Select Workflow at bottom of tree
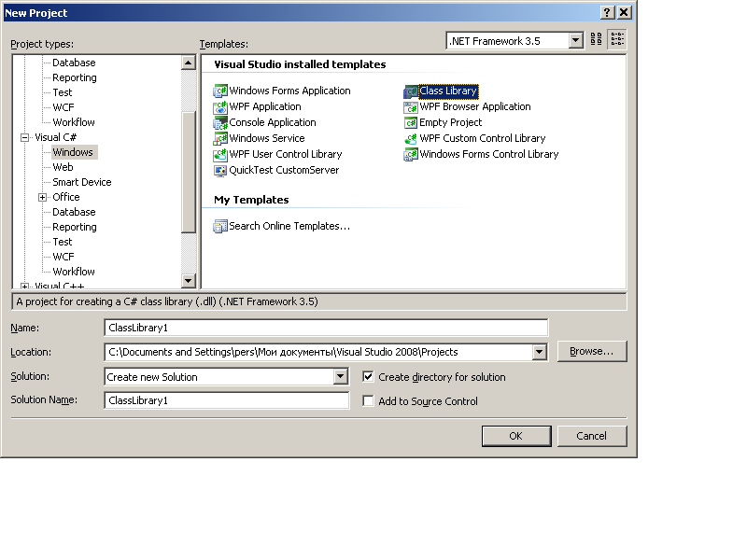Image resolution: width=747 pixels, height=560 pixels. (x=74, y=272)
